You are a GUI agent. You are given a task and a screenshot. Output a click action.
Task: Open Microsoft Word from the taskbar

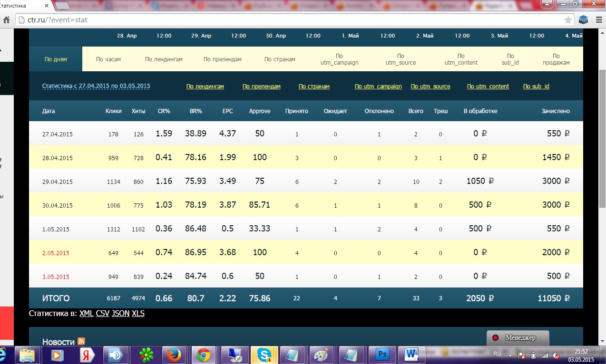[411, 354]
